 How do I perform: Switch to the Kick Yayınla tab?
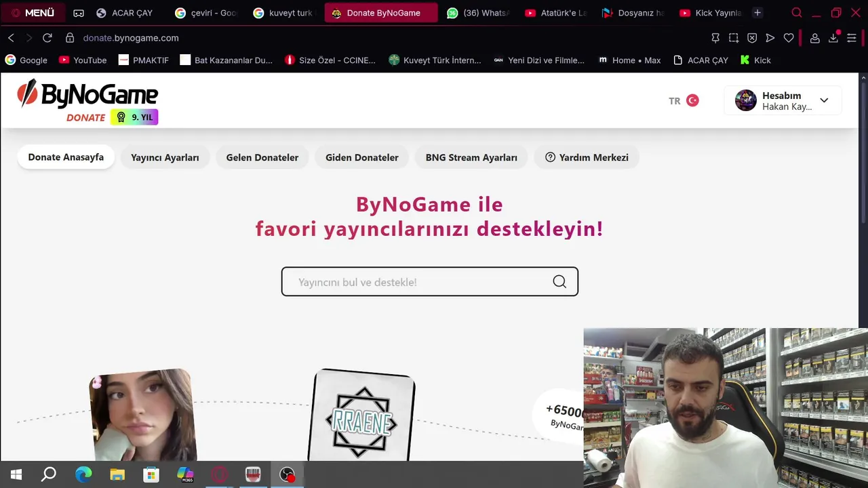(711, 13)
